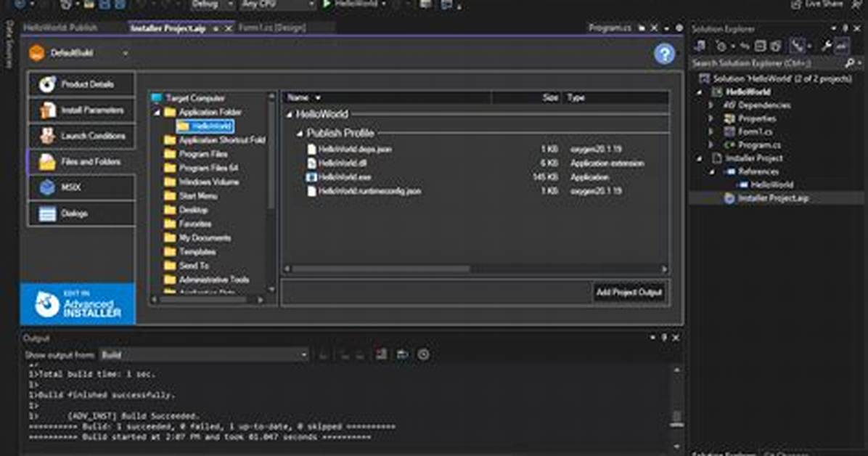Screen dimensions: 868x456
Task: Expand Form1.cs node in Solution Explorer
Action: [711, 132]
